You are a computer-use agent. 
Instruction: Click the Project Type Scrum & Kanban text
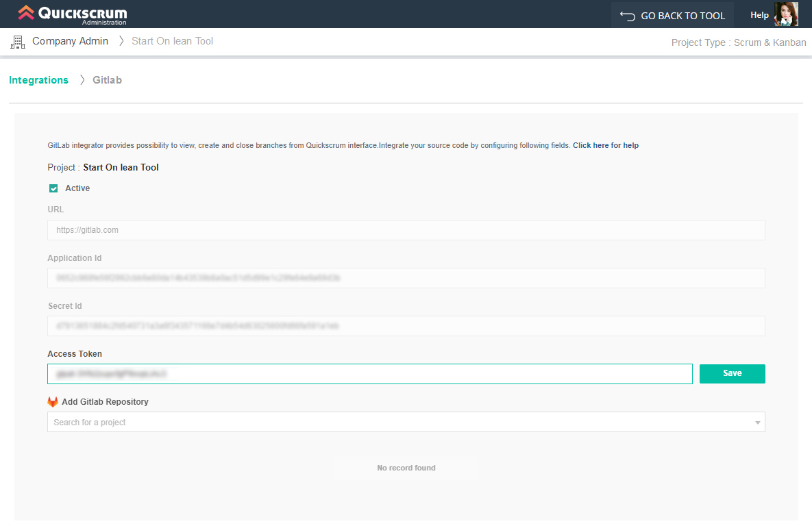(x=739, y=42)
